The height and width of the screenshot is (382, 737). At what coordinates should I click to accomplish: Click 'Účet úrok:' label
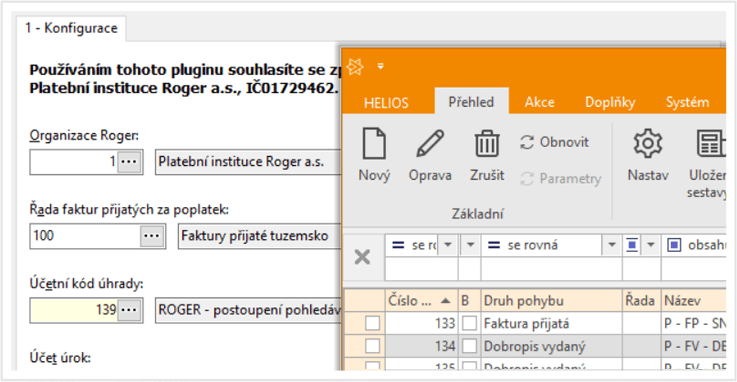point(60,358)
